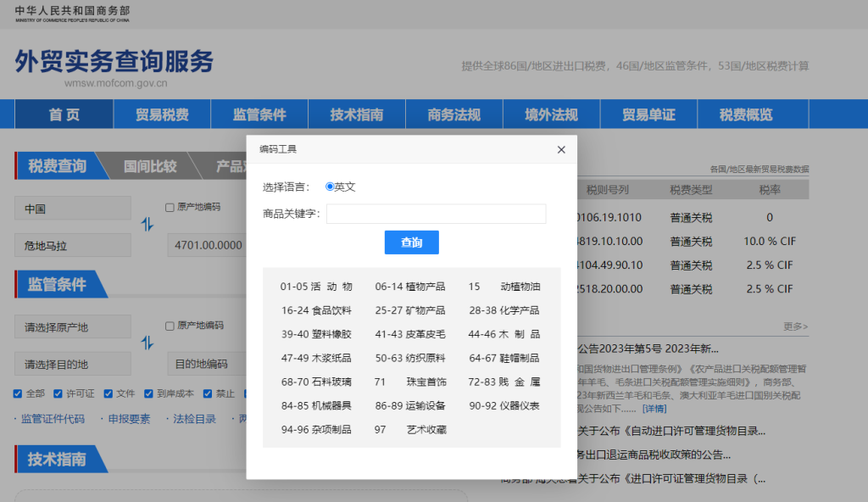This screenshot has width=868, height=502.
Task: Choose category 44-46 木制品
Action: (504, 334)
